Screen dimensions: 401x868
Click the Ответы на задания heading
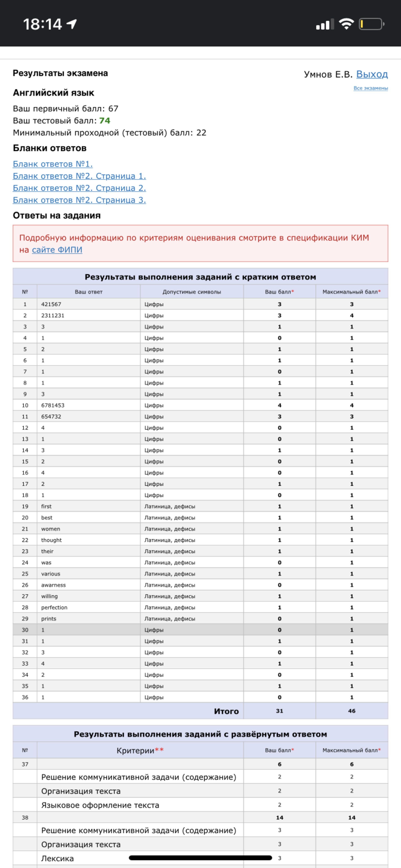click(57, 216)
